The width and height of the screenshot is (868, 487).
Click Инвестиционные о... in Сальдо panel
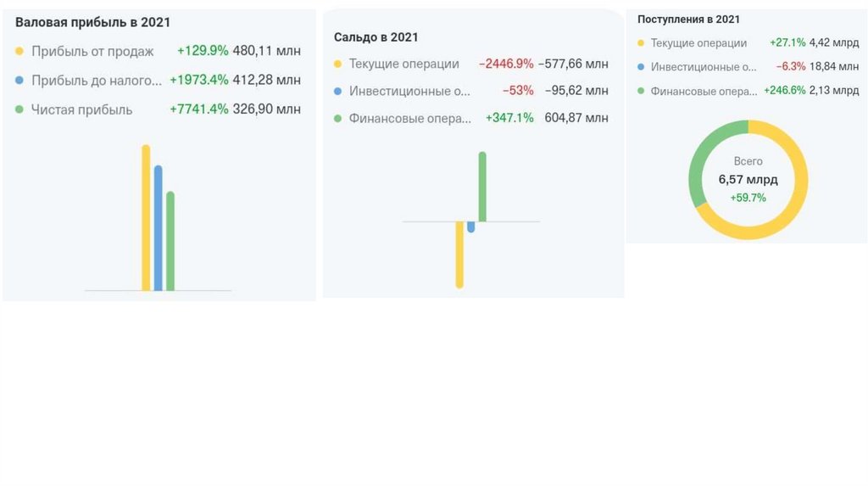tap(409, 91)
